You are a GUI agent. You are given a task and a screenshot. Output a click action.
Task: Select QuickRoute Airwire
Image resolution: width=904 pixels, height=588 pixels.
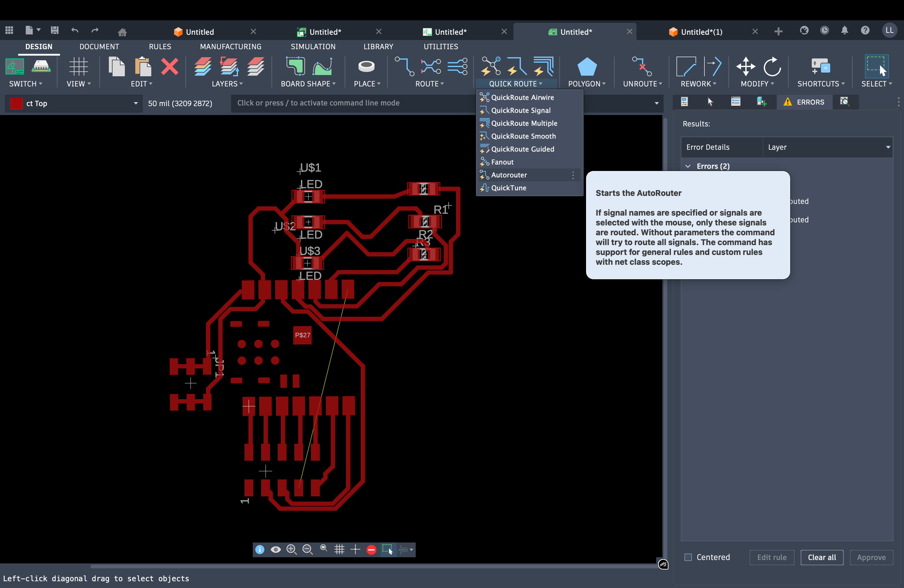522,97
